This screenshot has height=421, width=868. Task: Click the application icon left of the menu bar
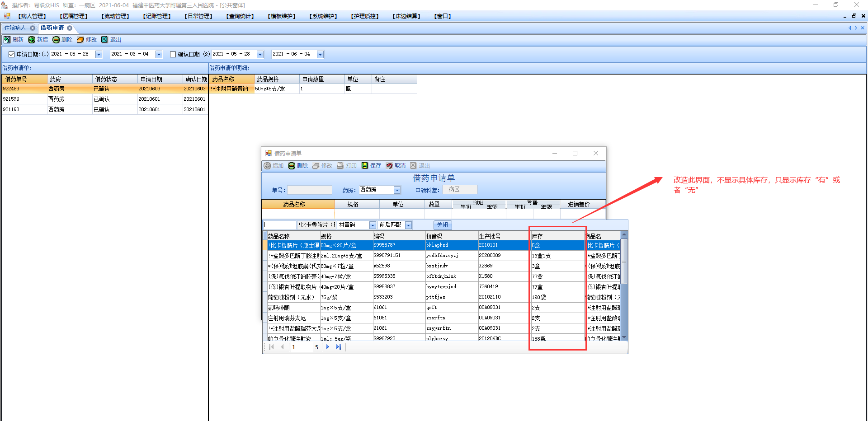[7, 16]
